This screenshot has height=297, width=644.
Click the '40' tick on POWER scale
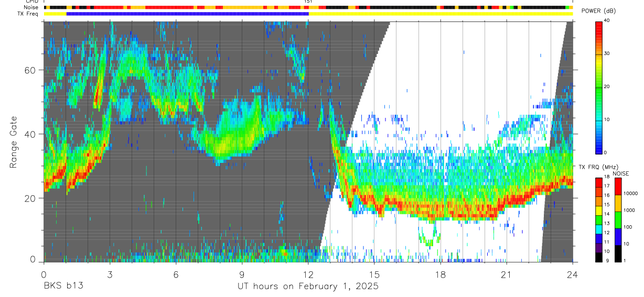[607, 20]
